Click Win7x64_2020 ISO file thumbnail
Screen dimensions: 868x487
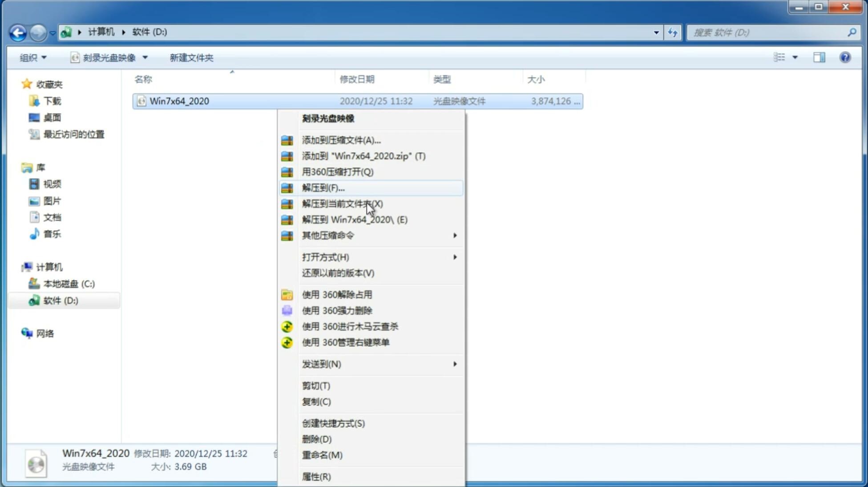(37, 464)
